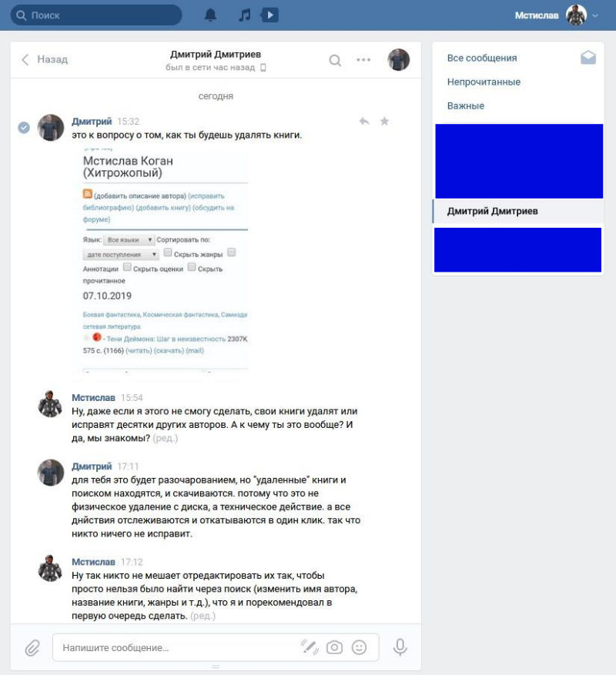Open the three-dots conversation actions menu
Image resolution: width=616 pixels, height=675 pixels.
pos(363,60)
